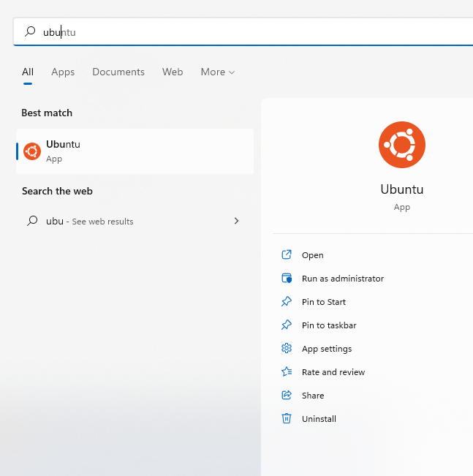The height and width of the screenshot is (476, 473).
Task: Click the Ubuntu icon in Best match result
Action: click(x=32, y=151)
